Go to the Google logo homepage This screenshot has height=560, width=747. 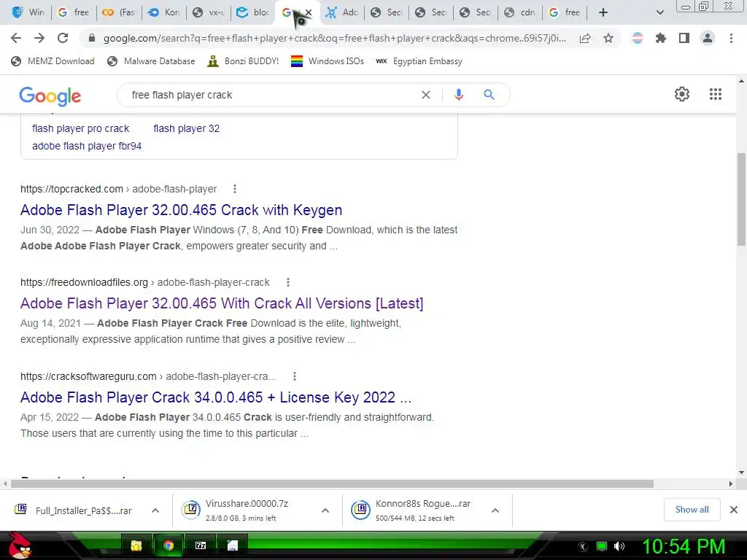pyautogui.click(x=50, y=96)
